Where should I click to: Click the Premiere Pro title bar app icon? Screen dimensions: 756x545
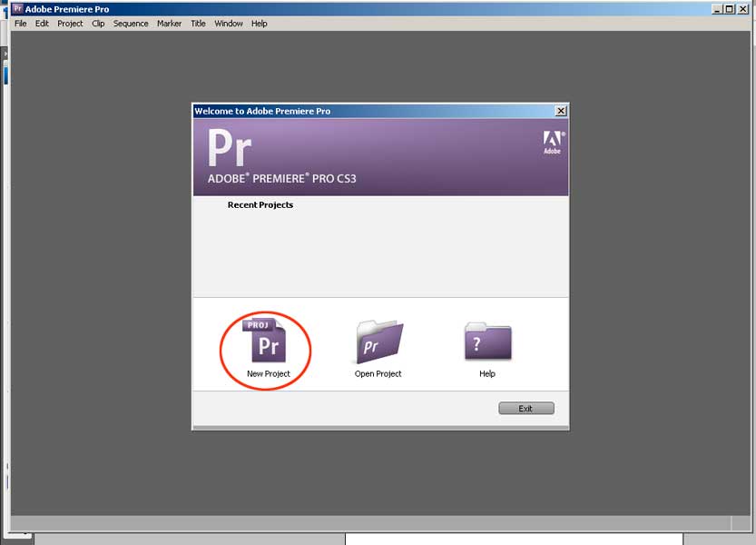18,9
